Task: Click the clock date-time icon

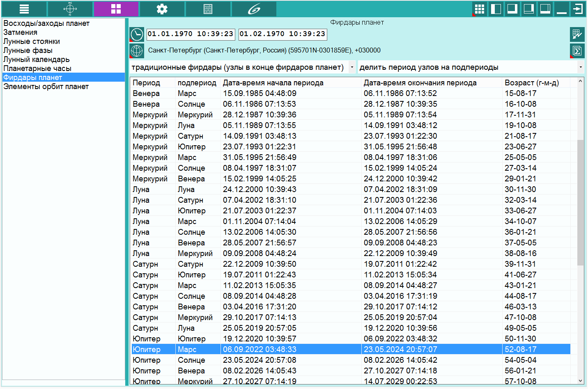Action: [137, 34]
